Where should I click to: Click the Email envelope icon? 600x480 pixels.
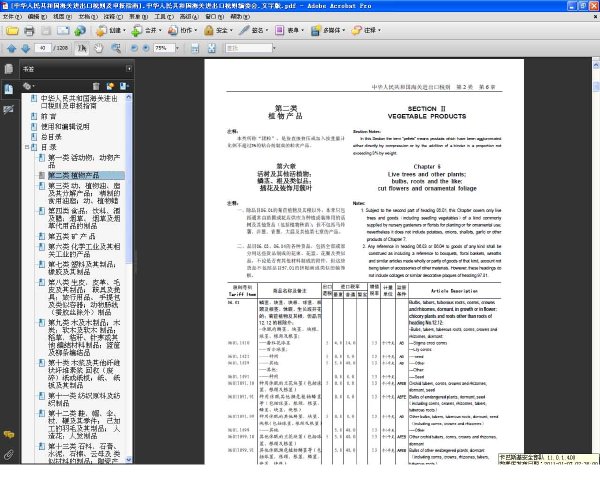(x=63, y=31)
